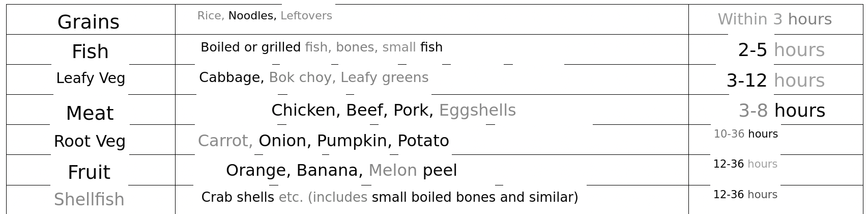The width and height of the screenshot is (868, 214).
Task: Select the Meat category cell
Action: tap(90, 113)
